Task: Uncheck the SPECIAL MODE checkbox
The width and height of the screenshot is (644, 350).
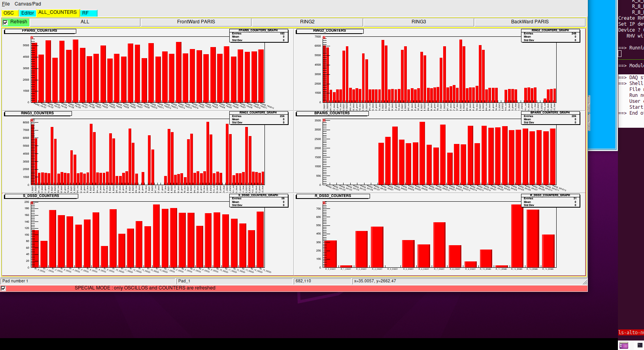Action: coord(4,288)
